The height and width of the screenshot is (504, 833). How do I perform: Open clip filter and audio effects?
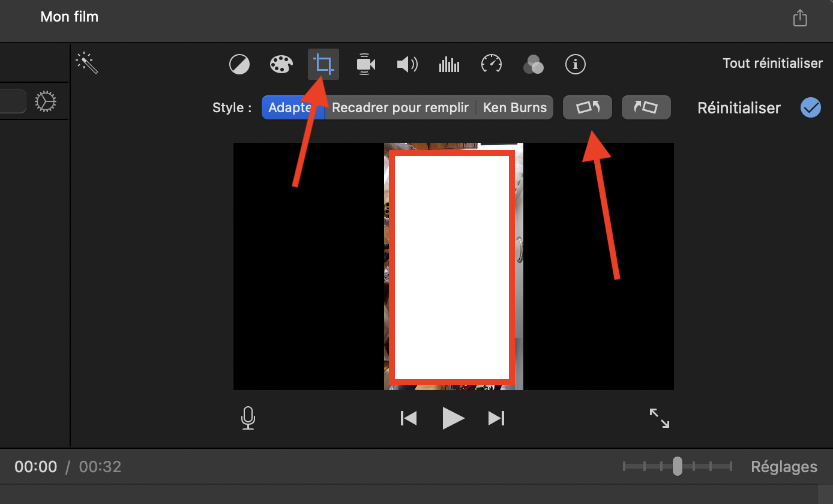pyautogui.click(x=534, y=64)
